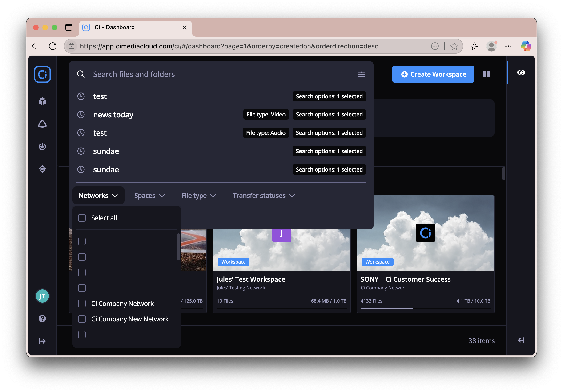Open search filter options sliders icon
Viewport: 563px width, 392px height.
click(361, 74)
